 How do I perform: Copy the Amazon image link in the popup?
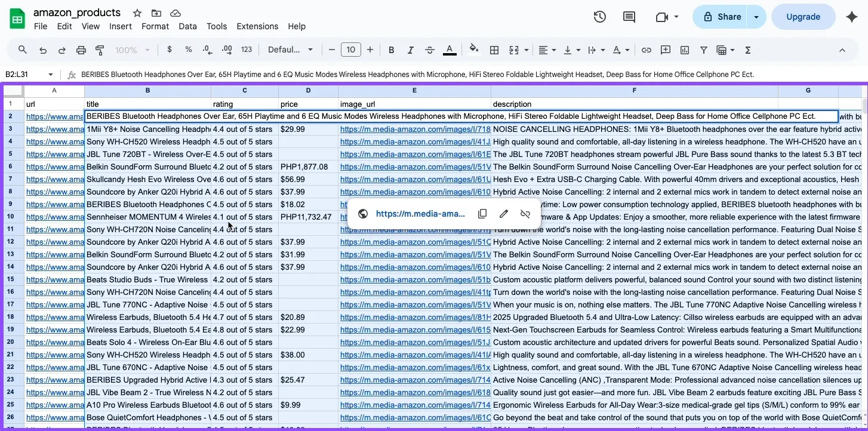pyautogui.click(x=482, y=214)
